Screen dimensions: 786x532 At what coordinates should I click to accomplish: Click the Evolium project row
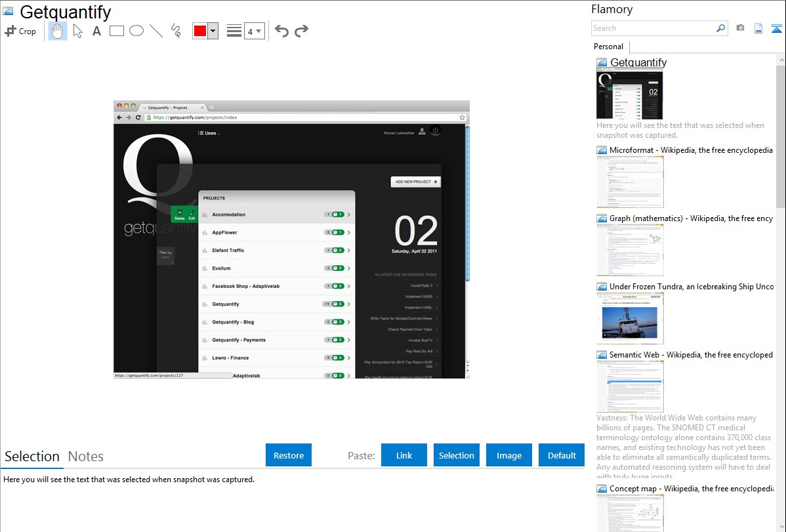277,268
